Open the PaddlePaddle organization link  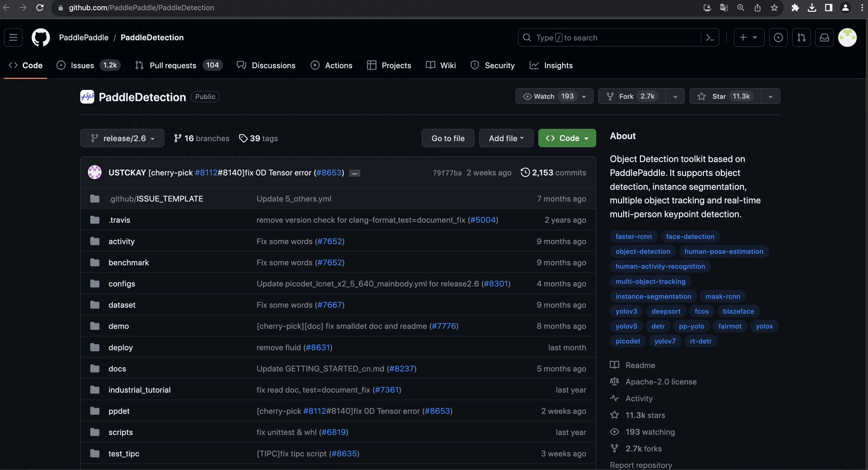pyautogui.click(x=83, y=37)
